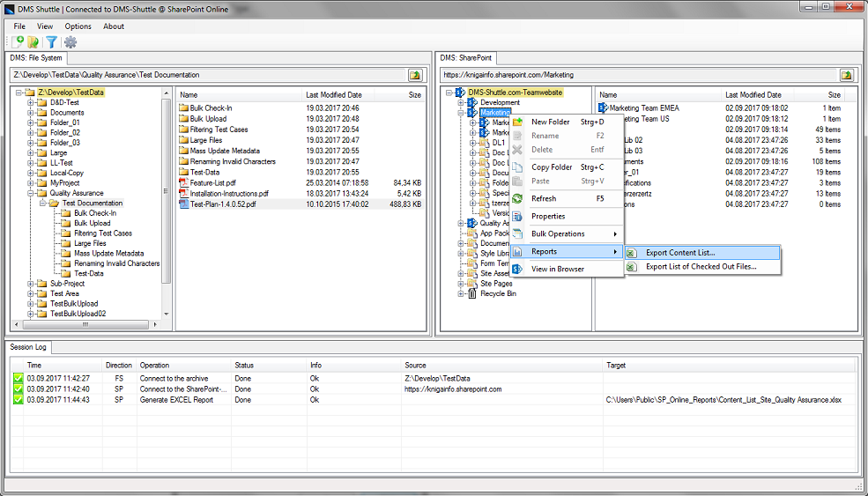Choose Export List of Checked Out Files
This screenshot has height=496, width=868.
tap(702, 267)
